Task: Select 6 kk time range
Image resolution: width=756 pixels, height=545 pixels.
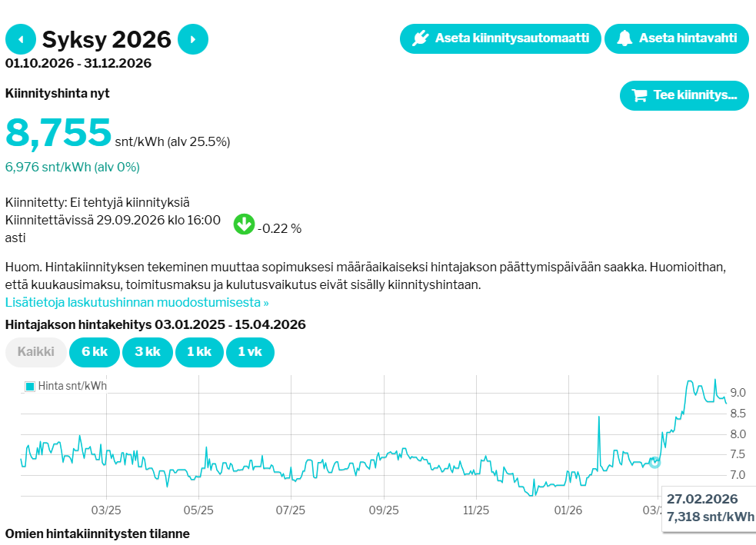Action: tap(94, 352)
